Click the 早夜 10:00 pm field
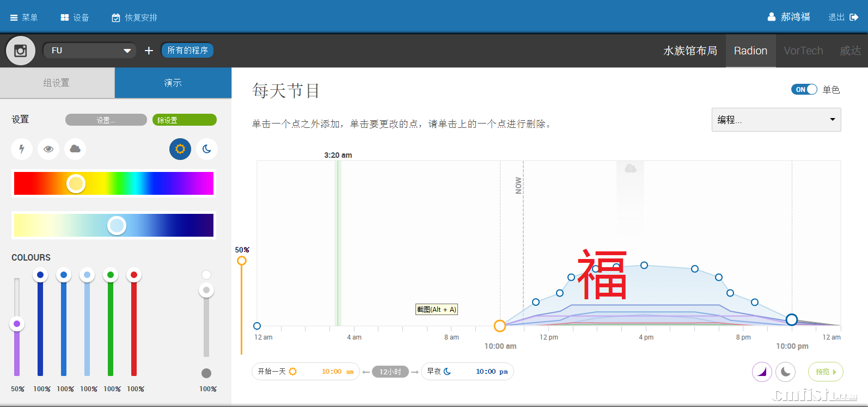This screenshot has width=868, height=407. click(x=467, y=372)
